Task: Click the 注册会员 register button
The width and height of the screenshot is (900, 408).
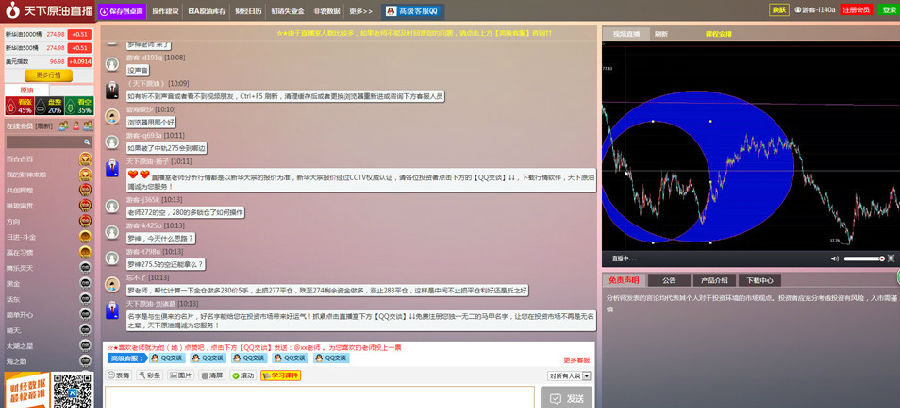Action: pos(855,10)
